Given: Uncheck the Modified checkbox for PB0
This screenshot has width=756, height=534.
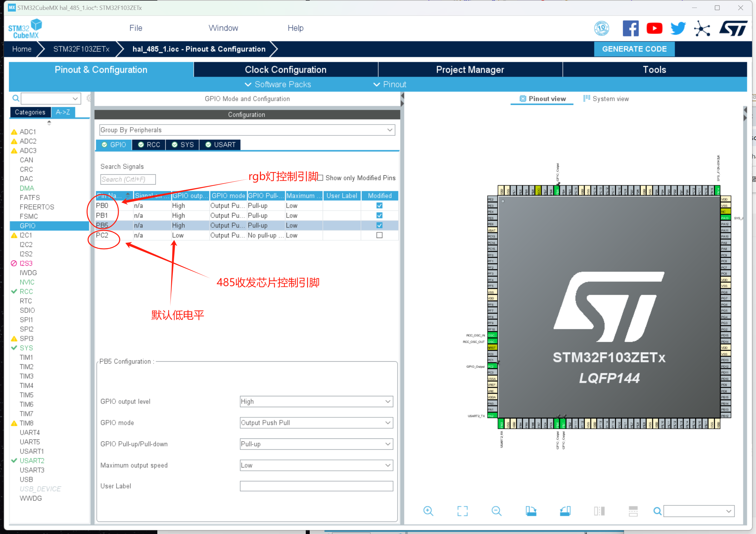Looking at the screenshot, I should pos(379,206).
